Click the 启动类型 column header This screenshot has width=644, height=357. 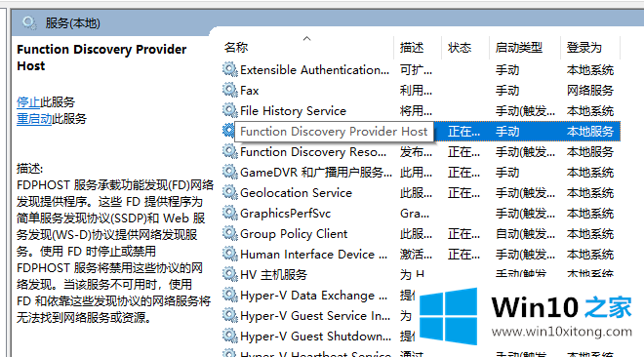pyautogui.click(x=519, y=48)
